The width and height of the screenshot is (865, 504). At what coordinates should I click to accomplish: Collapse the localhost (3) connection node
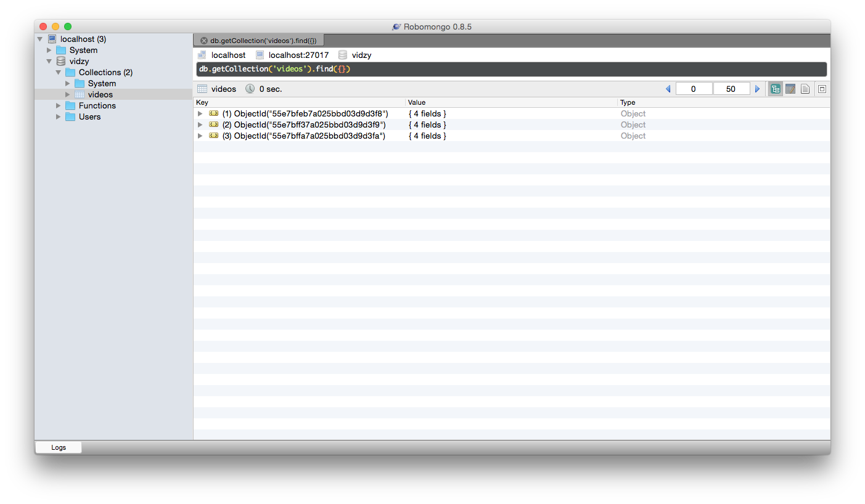click(40, 39)
